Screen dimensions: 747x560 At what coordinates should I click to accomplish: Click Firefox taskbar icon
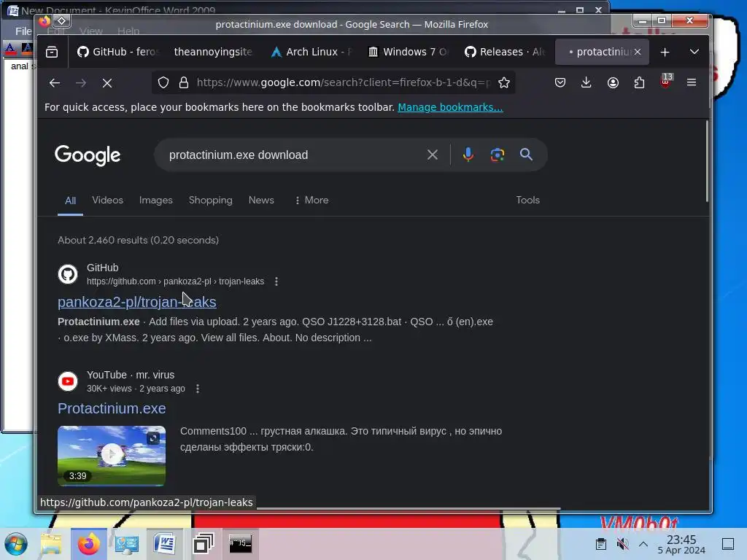(x=89, y=544)
